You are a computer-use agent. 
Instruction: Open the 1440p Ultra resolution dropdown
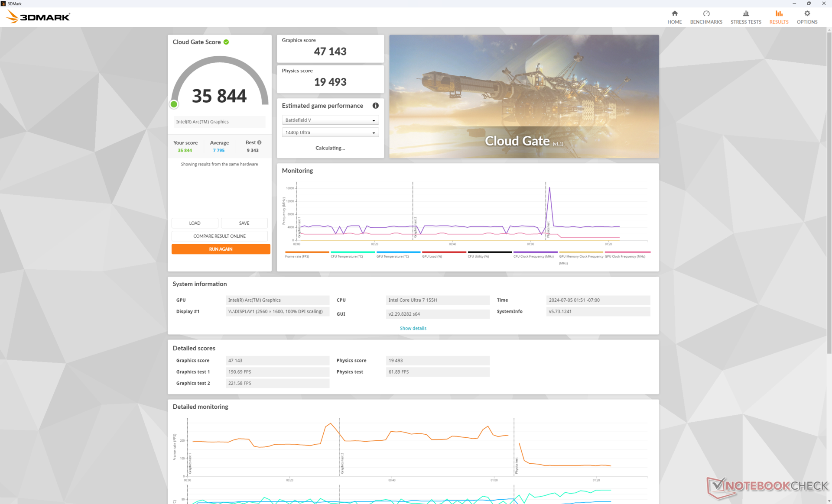click(330, 132)
